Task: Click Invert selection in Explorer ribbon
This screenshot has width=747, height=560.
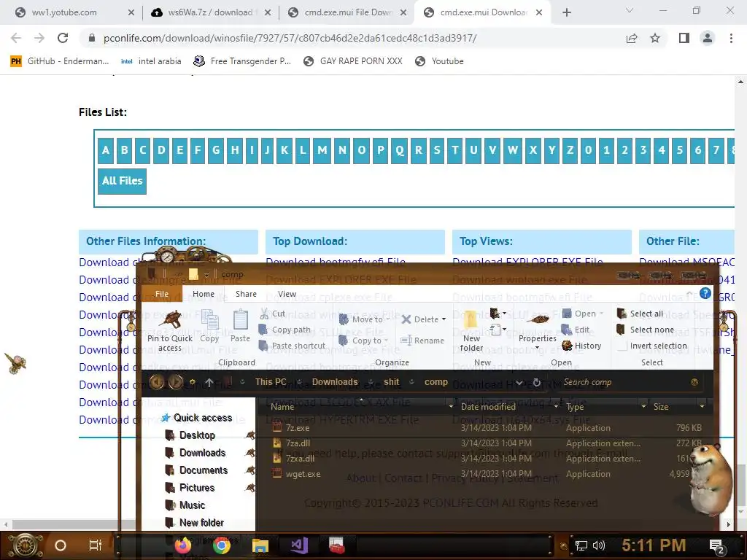Action: click(652, 346)
